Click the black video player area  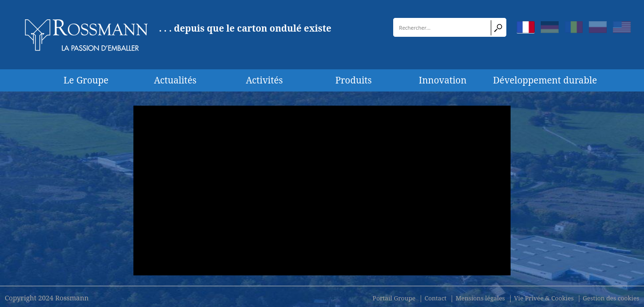click(x=322, y=191)
